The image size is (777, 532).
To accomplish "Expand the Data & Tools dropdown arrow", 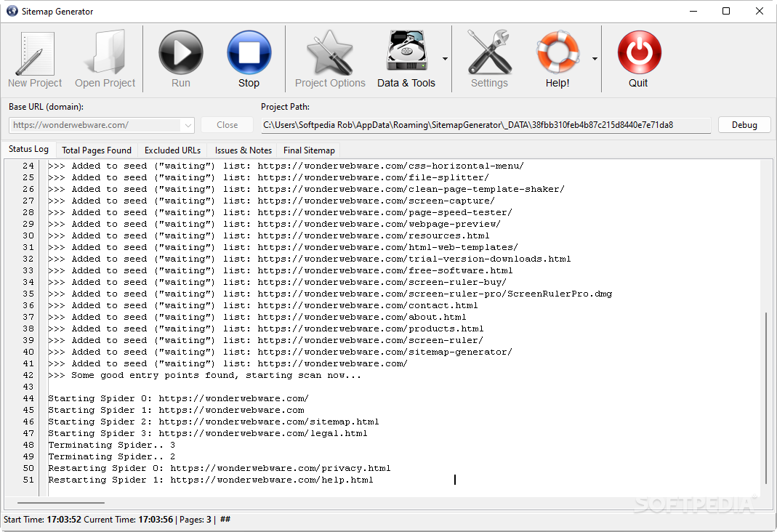I will 445,59.
